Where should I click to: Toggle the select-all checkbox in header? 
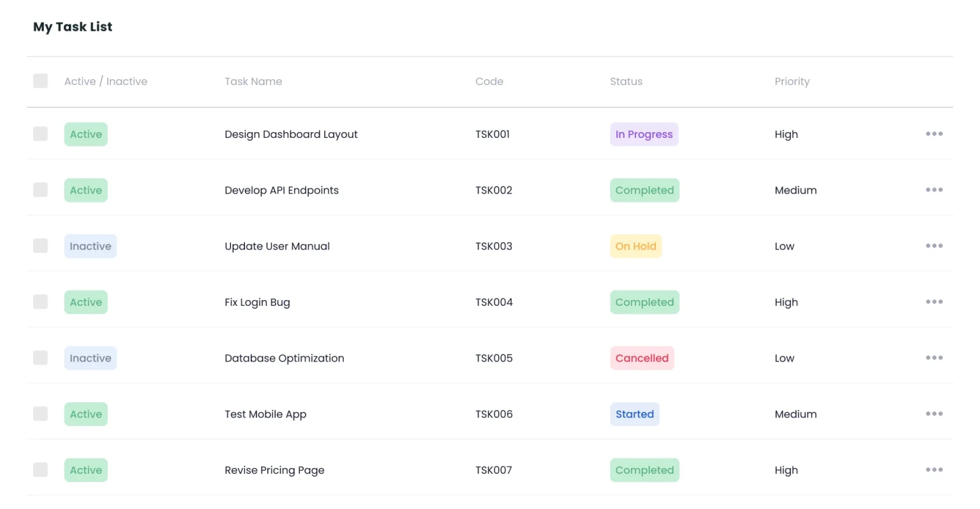40,80
